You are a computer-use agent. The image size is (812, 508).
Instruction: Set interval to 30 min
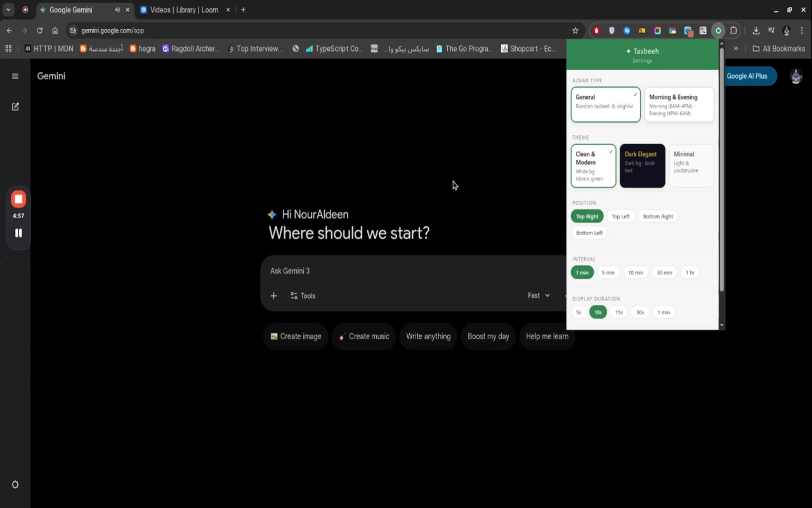click(664, 272)
